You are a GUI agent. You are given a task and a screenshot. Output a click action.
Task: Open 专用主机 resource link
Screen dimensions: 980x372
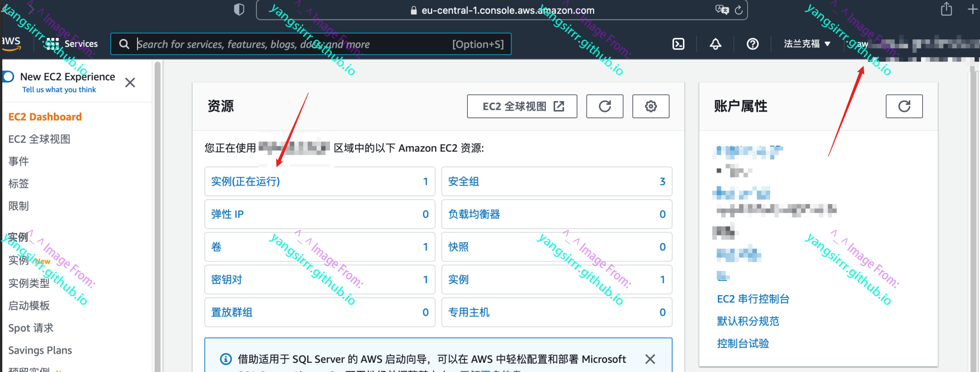tap(469, 312)
